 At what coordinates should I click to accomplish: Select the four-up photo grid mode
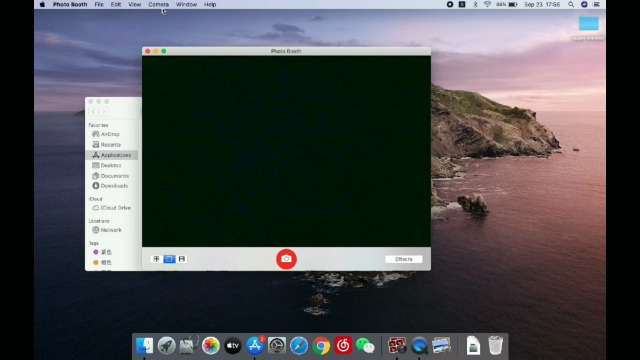156,259
